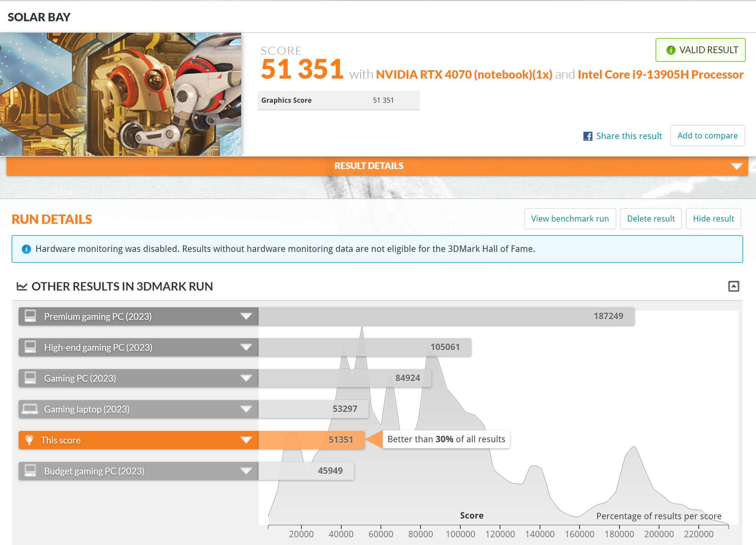Click the Facebook share icon
The width and height of the screenshot is (756, 545).
pyautogui.click(x=587, y=136)
